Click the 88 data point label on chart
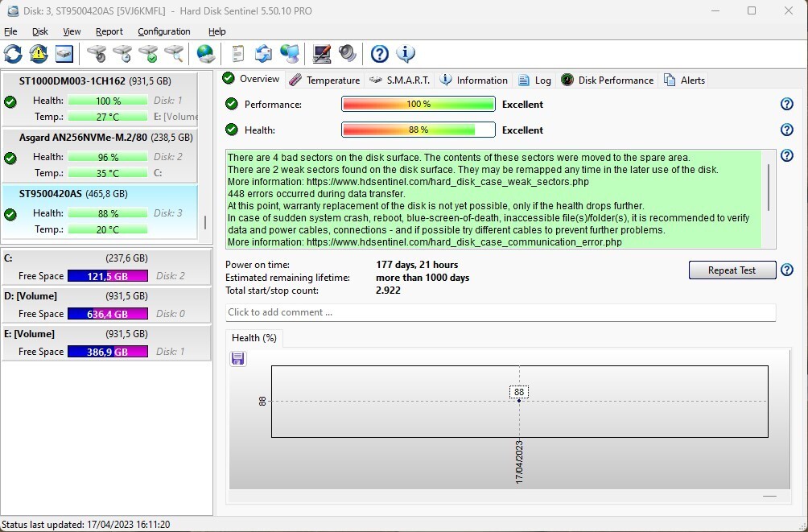 click(519, 392)
